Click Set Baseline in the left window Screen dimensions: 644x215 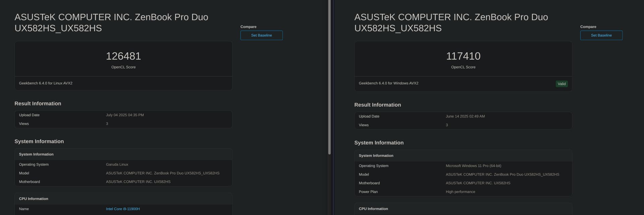point(261,35)
